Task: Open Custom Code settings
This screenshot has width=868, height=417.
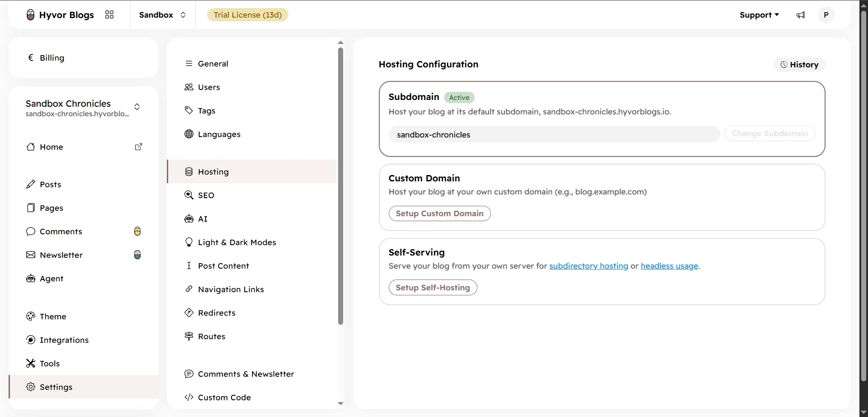Action: tap(252, 398)
